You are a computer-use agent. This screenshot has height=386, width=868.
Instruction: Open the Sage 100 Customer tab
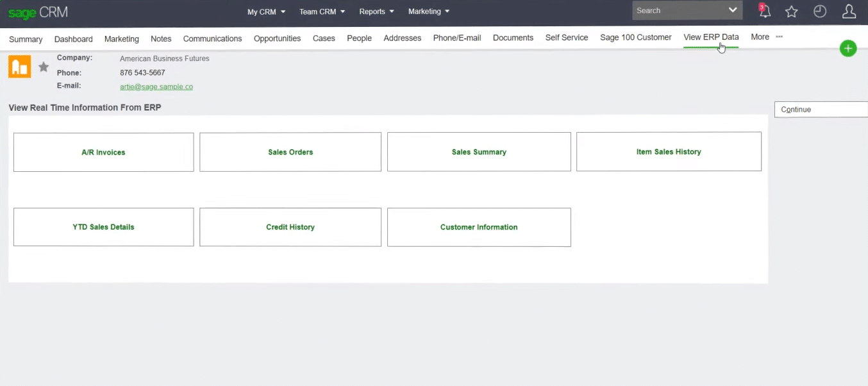pyautogui.click(x=636, y=37)
